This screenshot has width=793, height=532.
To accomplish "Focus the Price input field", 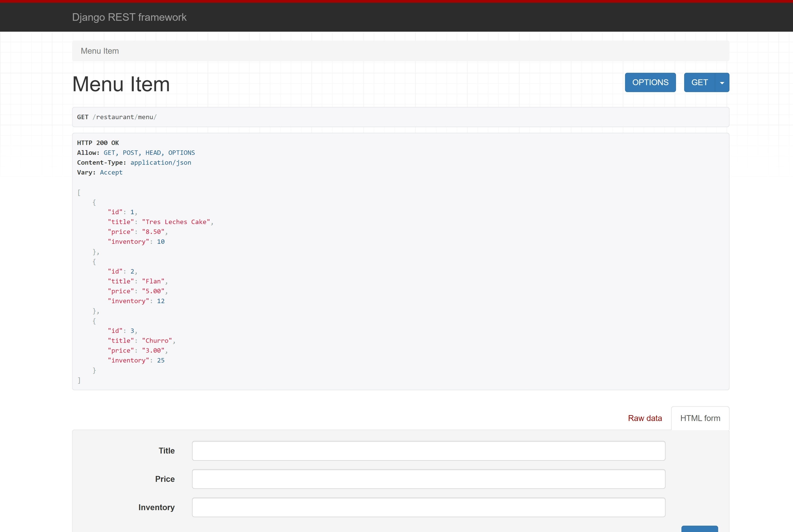I will pyautogui.click(x=428, y=479).
